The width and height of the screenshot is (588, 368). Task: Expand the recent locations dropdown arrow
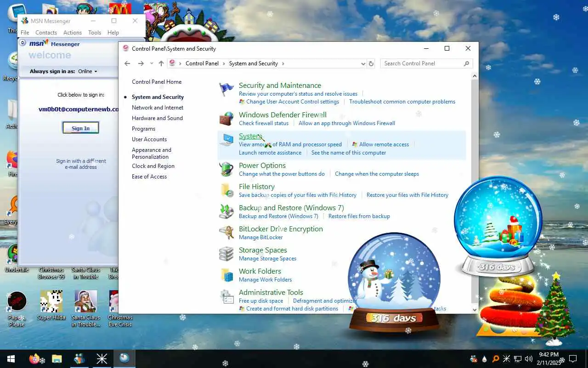152,63
